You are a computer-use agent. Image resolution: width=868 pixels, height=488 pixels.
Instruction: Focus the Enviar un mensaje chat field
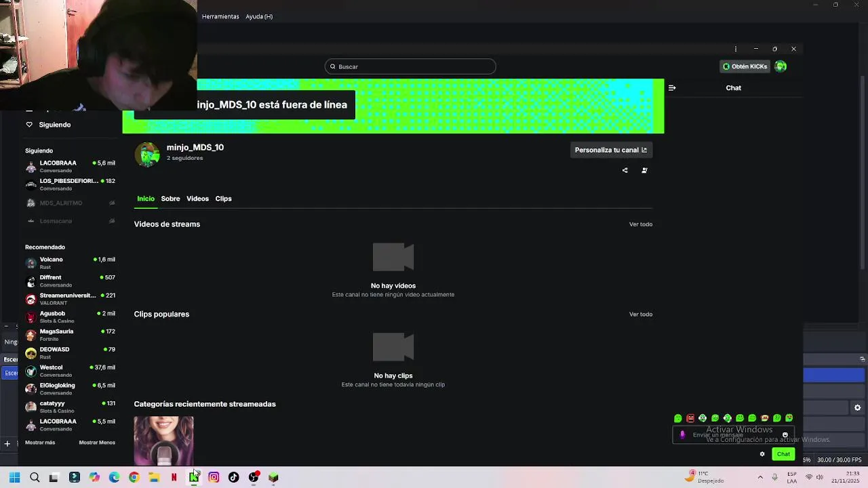click(732, 435)
